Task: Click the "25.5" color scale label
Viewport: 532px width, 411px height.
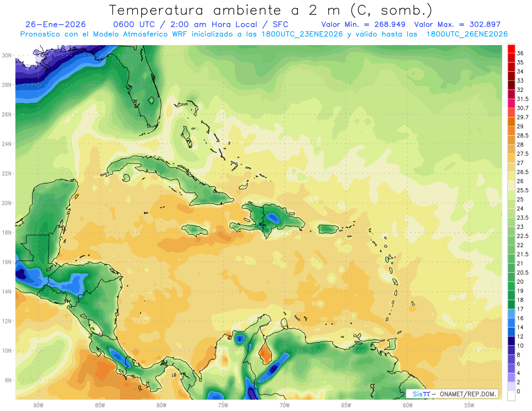Action: click(x=523, y=191)
